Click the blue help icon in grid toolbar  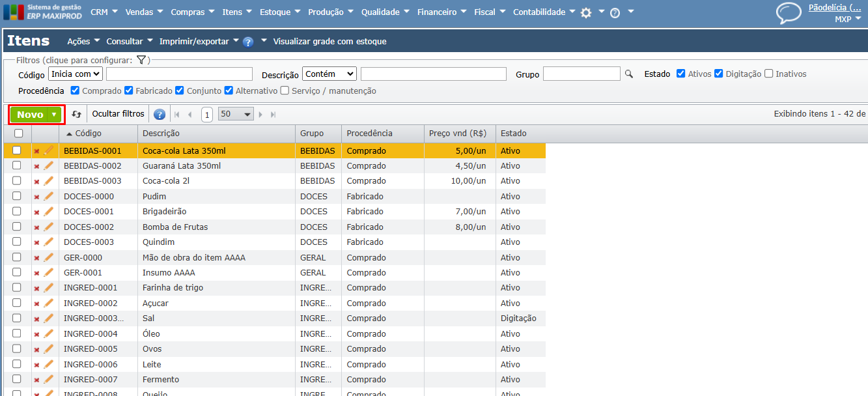click(x=160, y=115)
